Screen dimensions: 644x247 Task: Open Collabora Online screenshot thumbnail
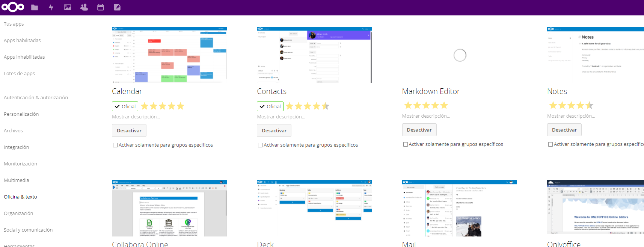tap(169, 208)
